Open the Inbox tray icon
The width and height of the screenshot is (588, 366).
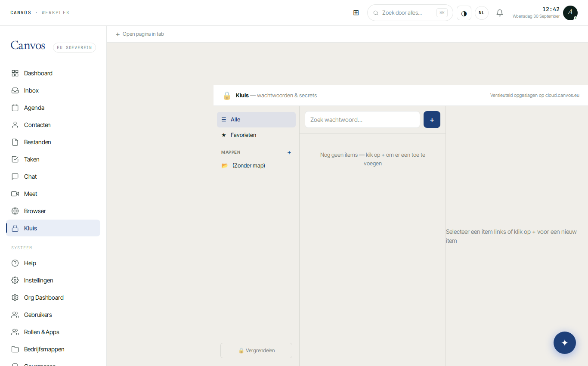pyautogui.click(x=15, y=90)
